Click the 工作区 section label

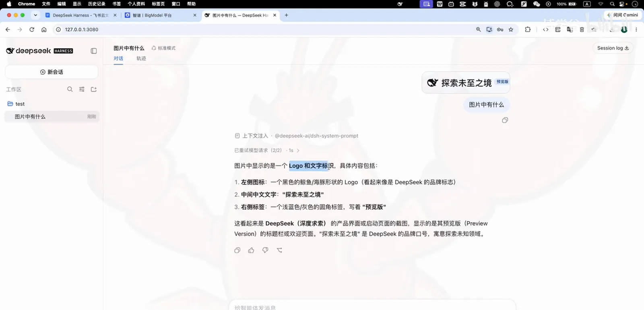pyautogui.click(x=14, y=89)
